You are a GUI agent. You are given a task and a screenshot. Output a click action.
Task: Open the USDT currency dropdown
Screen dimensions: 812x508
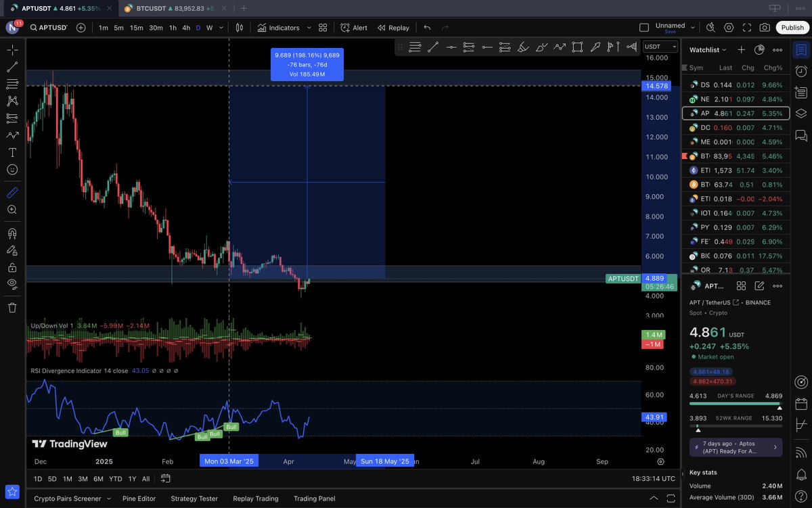[x=660, y=47]
